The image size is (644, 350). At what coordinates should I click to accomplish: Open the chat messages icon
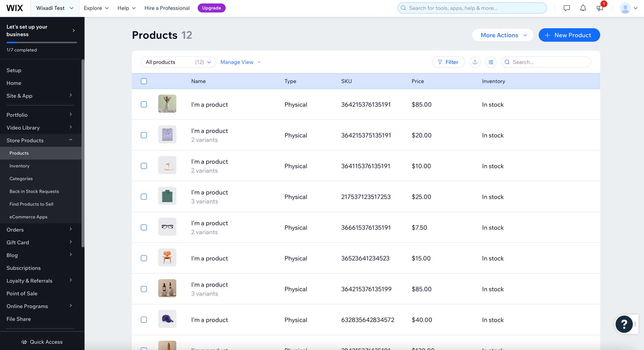tap(566, 8)
